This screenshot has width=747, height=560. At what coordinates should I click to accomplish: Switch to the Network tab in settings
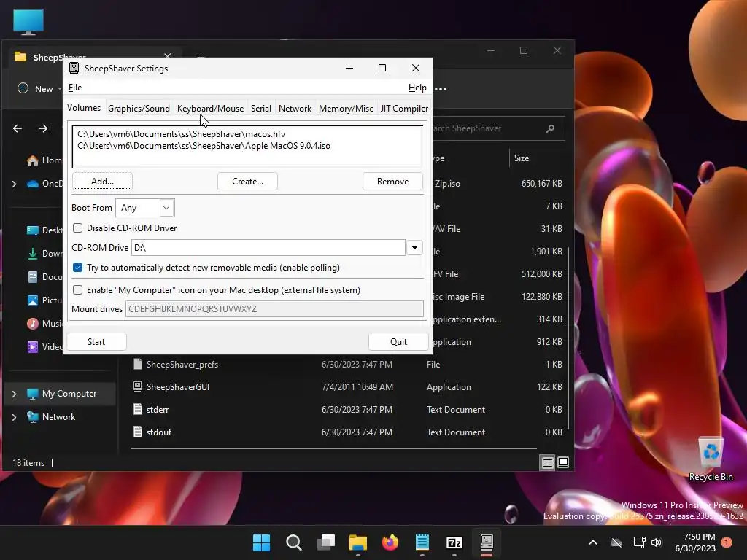click(x=295, y=108)
